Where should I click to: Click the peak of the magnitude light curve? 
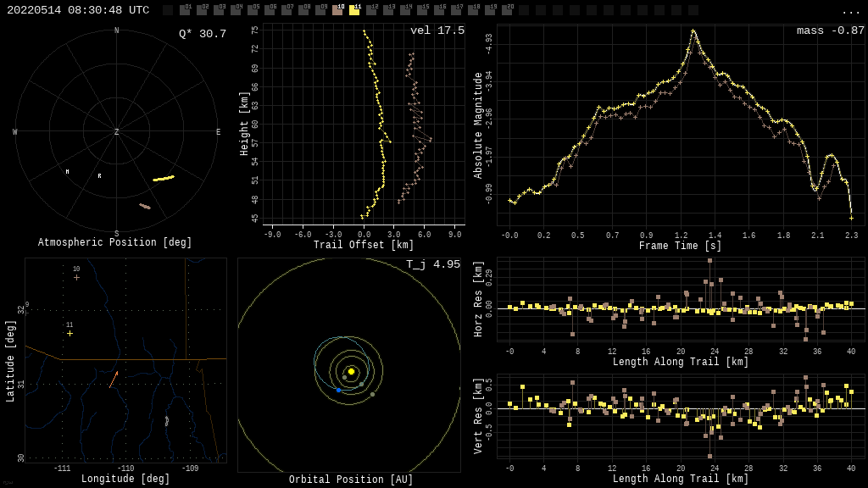[x=693, y=31]
